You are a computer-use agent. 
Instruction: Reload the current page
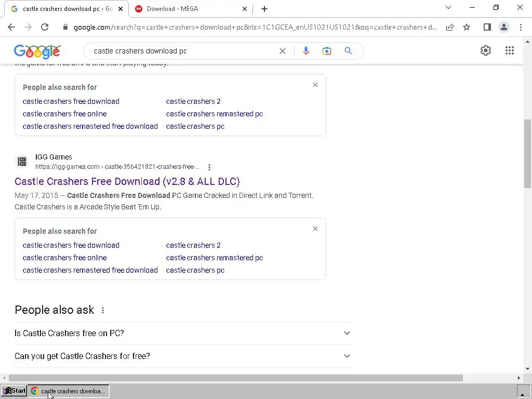[x=45, y=27]
